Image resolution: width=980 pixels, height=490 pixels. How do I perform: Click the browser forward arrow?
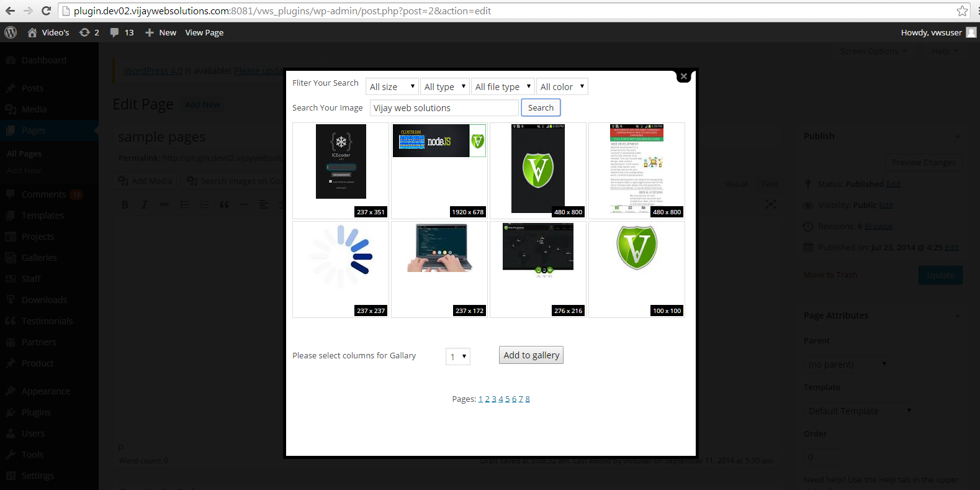pos(28,11)
